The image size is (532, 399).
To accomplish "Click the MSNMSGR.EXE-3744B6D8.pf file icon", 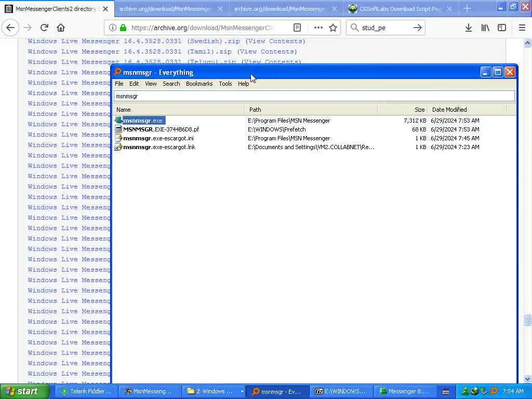I will [x=118, y=129].
